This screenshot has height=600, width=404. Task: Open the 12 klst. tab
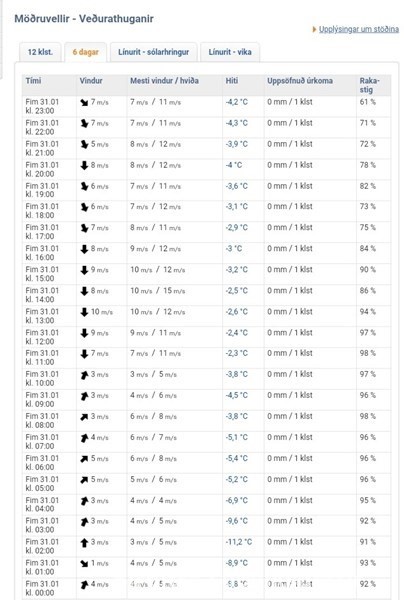coord(40,52)
